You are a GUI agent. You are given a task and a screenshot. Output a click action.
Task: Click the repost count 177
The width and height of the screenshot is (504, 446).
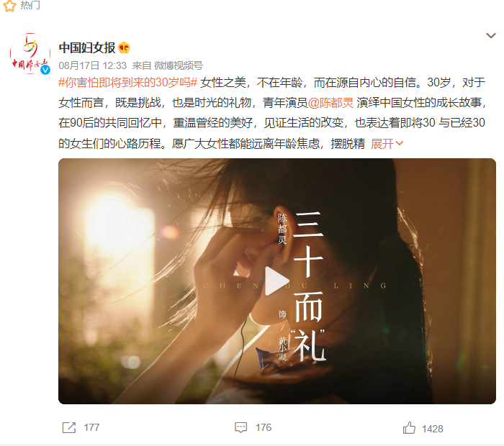(91, 428)
